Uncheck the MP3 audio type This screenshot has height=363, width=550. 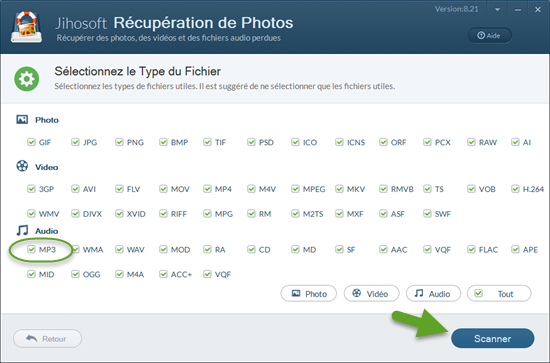pyautogui.click(x=31, y=249)
